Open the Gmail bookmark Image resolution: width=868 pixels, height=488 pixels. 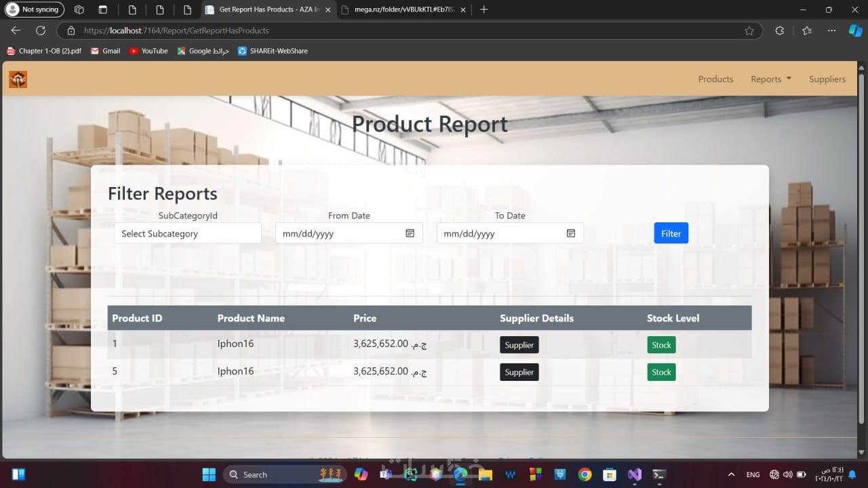106,51
